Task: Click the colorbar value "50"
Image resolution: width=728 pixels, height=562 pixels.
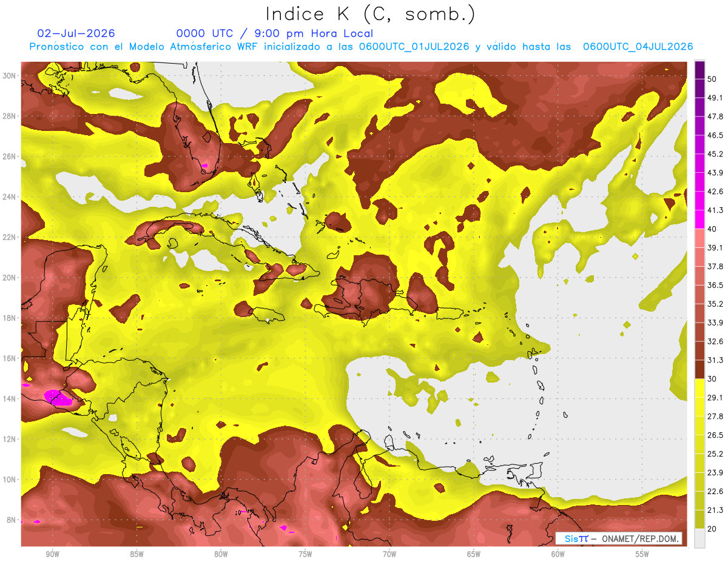Action: pyautogui.click(x=712, y=79)
